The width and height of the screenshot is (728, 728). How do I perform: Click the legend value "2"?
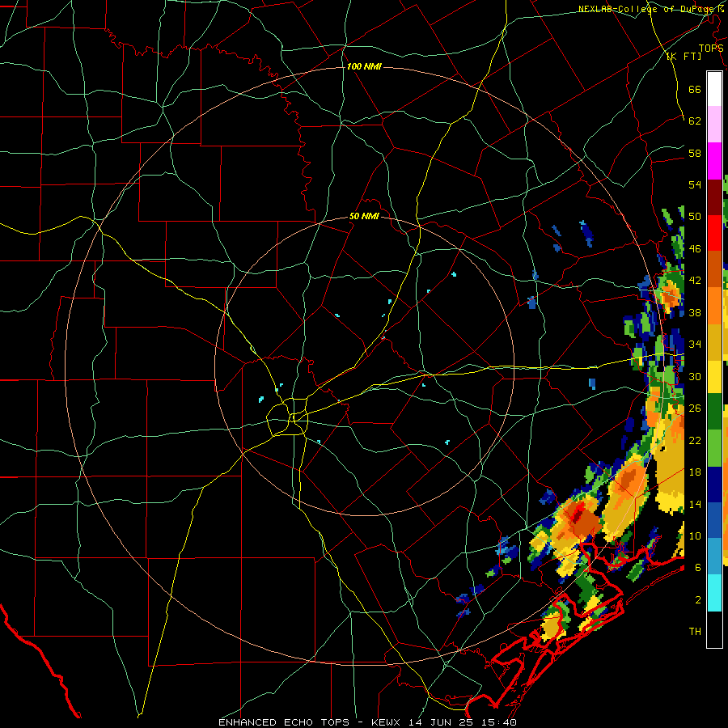(698, 600)
